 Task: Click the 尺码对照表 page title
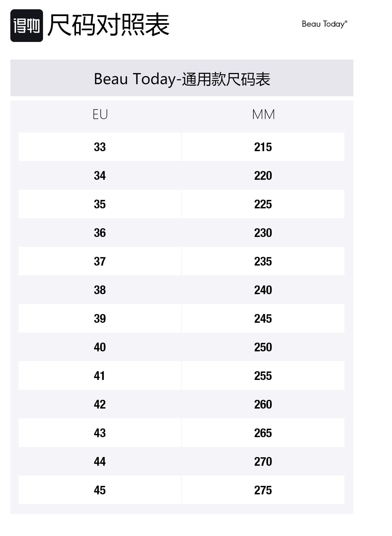coord(108,25)
